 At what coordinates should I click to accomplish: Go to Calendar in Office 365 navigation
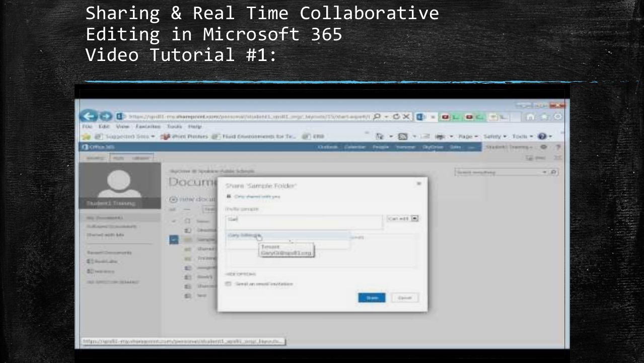tap(355, 147)
